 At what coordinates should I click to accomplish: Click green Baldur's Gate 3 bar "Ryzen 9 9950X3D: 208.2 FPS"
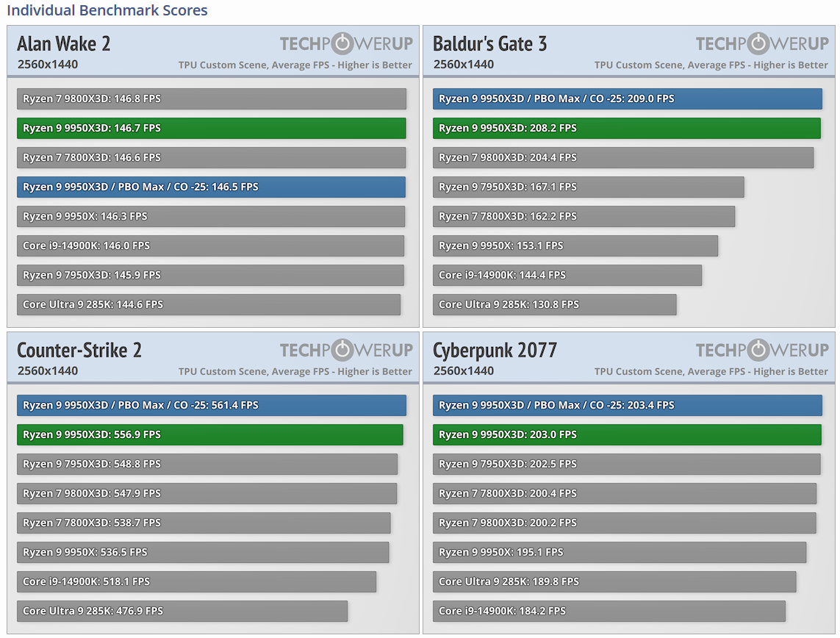pyautogui.click(x=627, y=128)
